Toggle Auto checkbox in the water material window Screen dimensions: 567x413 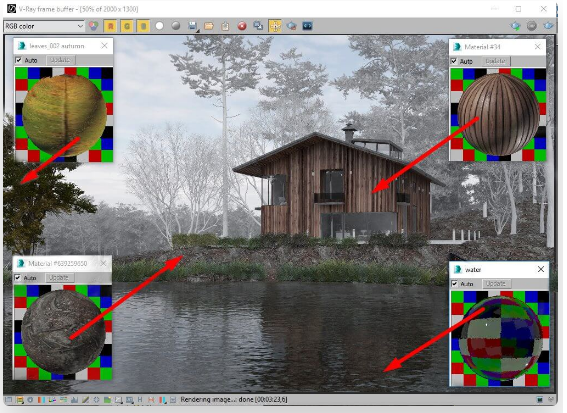[x=455, y=284]
